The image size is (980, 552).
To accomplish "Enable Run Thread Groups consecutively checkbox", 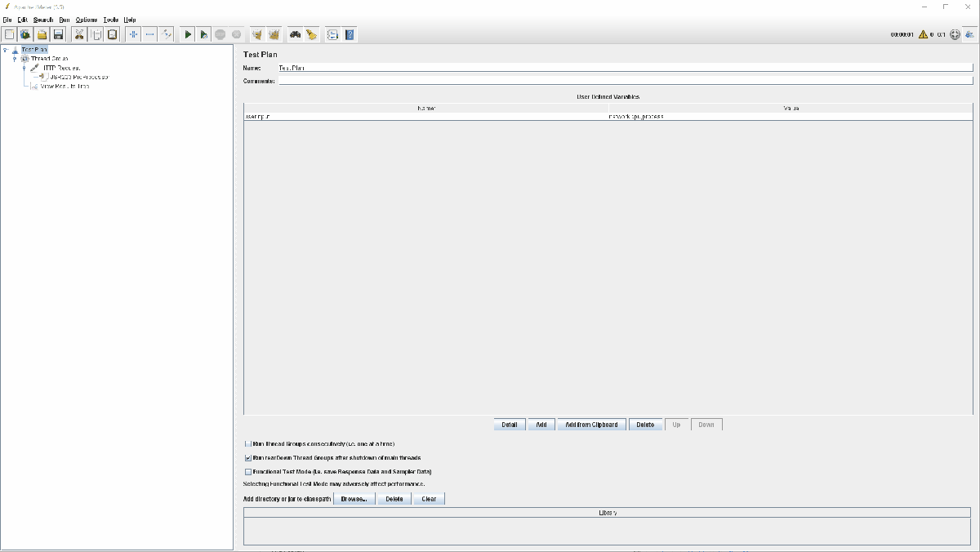I will 248,443.
